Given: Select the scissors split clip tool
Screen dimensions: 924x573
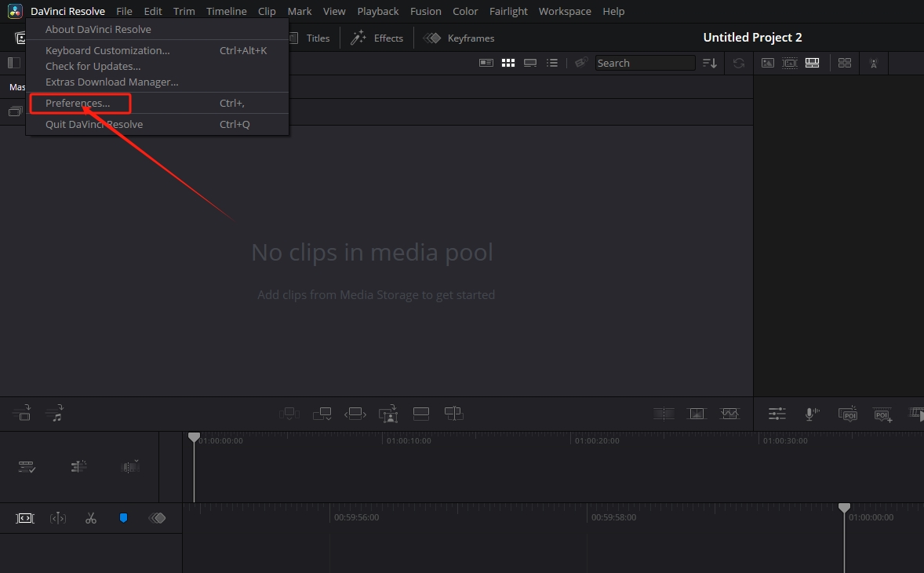Looking at the screenshot, I should click(x=90, y=518).
